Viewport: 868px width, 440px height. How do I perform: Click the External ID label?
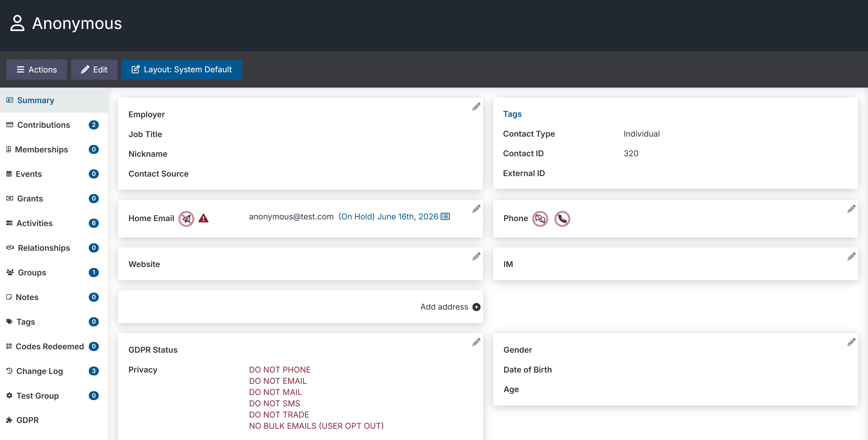pyautogui.click(x=524, y=173)
